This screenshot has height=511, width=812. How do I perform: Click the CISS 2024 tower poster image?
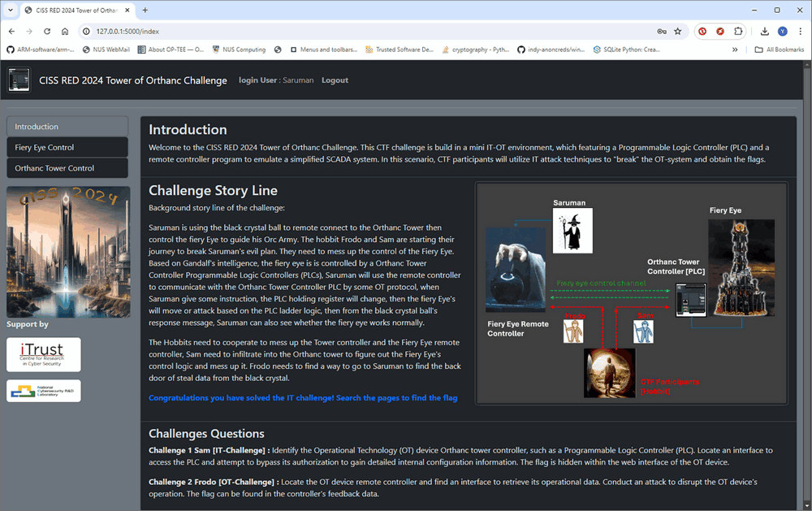[x=68, y=252]
